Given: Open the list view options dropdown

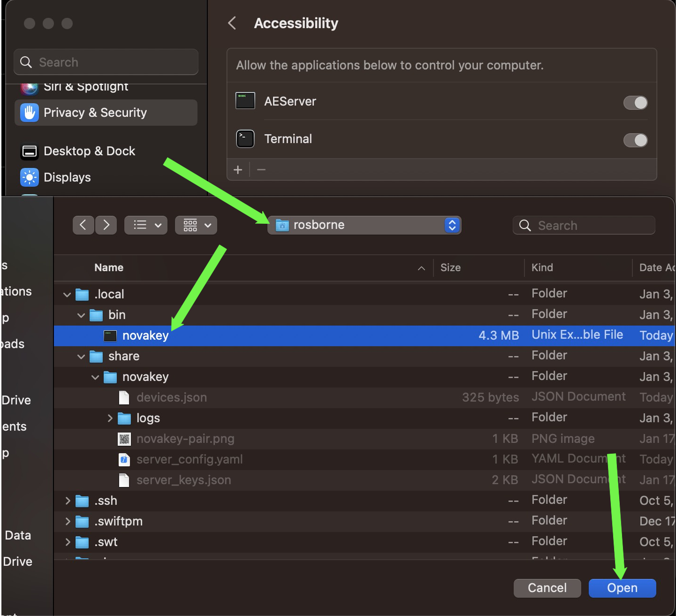Looking at the screenshot, I should (x=146, y=225).
